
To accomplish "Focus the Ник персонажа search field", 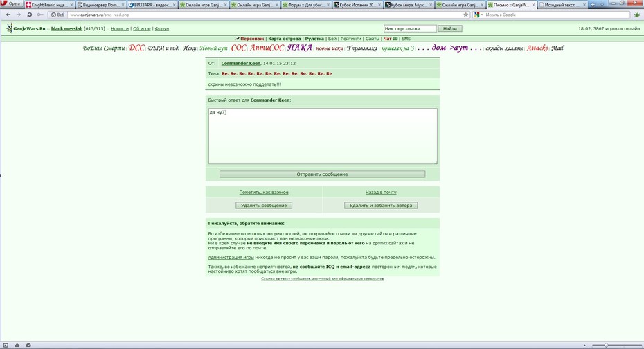I will coord(410,29).
